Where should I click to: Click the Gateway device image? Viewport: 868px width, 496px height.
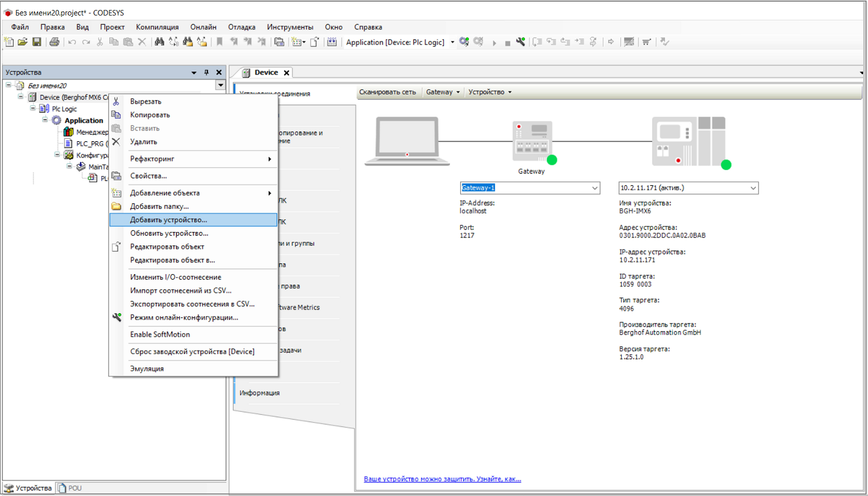[532, 142]
